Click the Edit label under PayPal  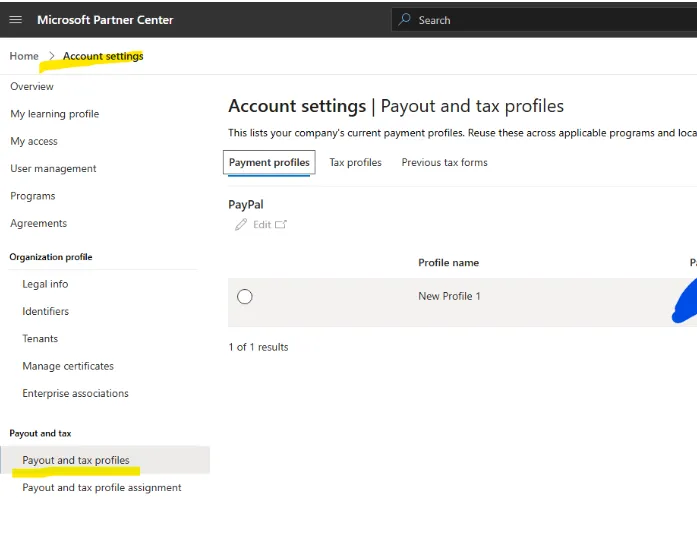(262, 225)
